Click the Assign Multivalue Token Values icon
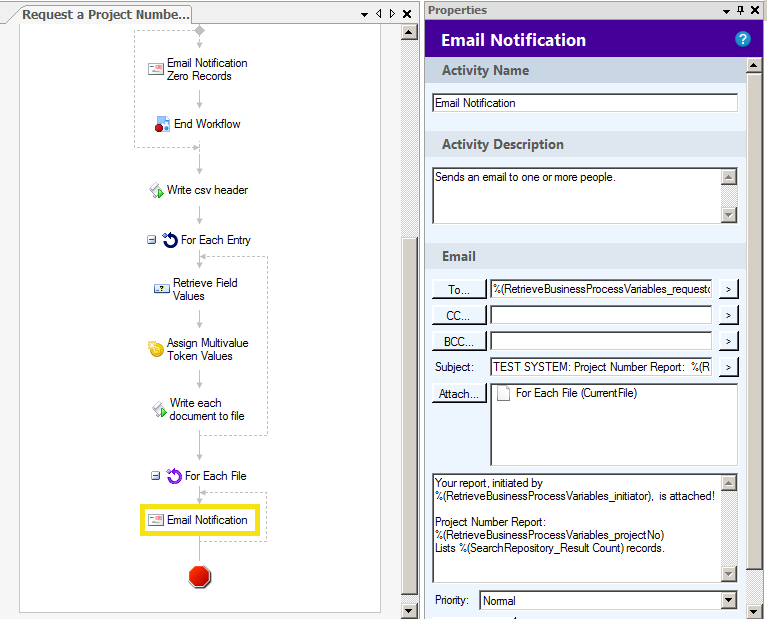The width and height of the screenshot is (767, 619). [x=155, y=349]
